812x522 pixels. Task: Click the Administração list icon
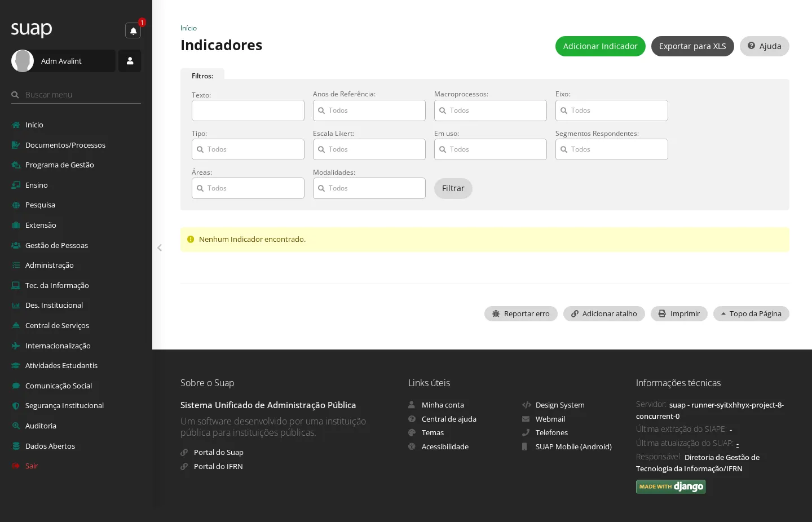tap(16, 265)
